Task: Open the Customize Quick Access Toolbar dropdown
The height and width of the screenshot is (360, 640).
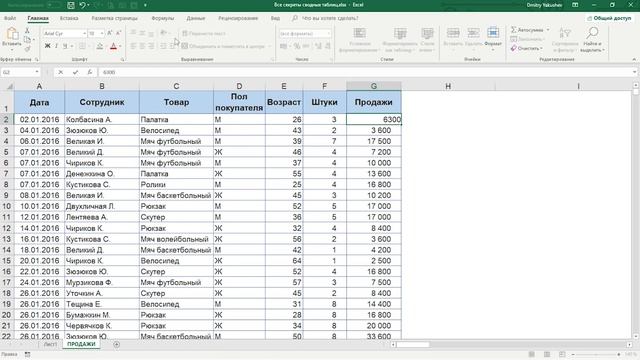Action: (x=145, y=5)
